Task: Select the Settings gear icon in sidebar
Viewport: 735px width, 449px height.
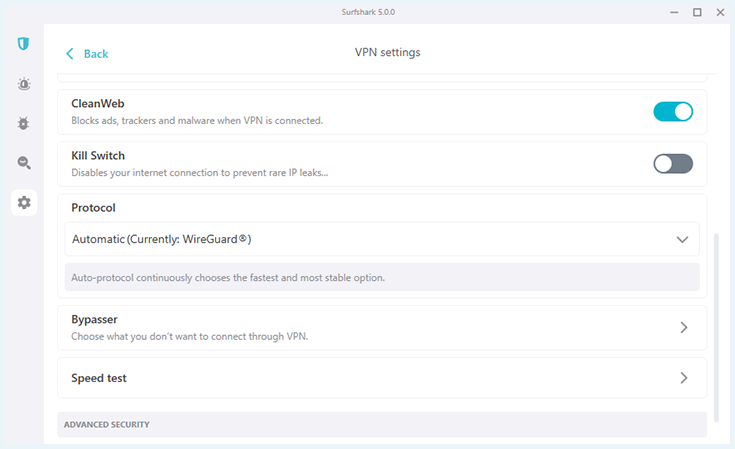Action: pos(24,202)
